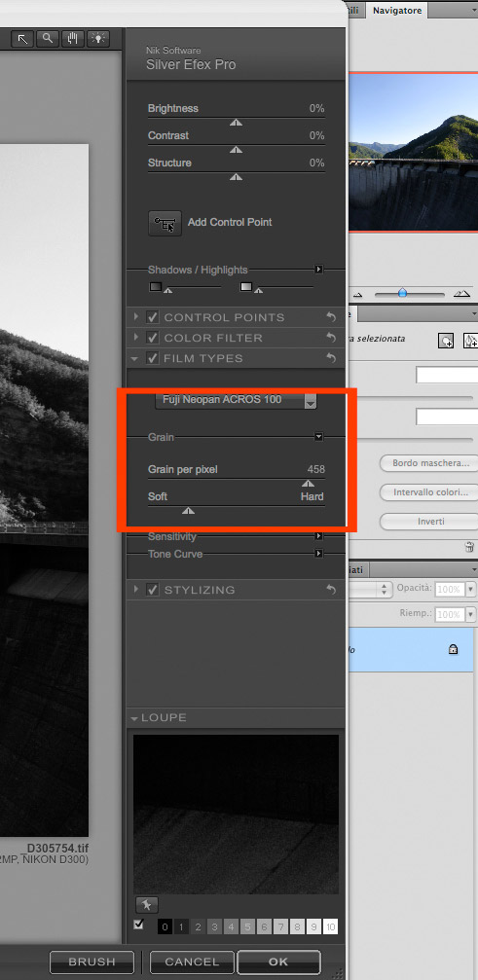Click the Brightness slider handle
The width and height of the screenshot is (478, 980).
[236, 124]
